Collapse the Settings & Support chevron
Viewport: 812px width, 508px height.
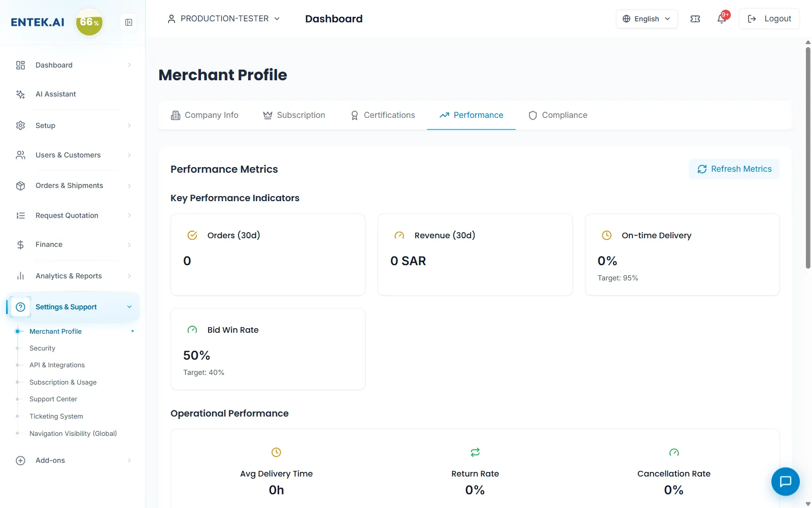click(x=129, y=307)
